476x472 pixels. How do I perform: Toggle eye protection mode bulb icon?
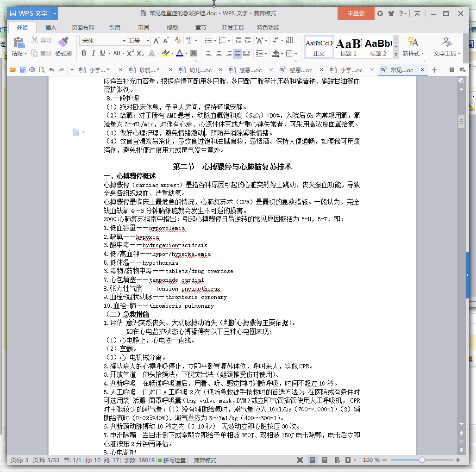pyautogui.click(x=348, y=460)
